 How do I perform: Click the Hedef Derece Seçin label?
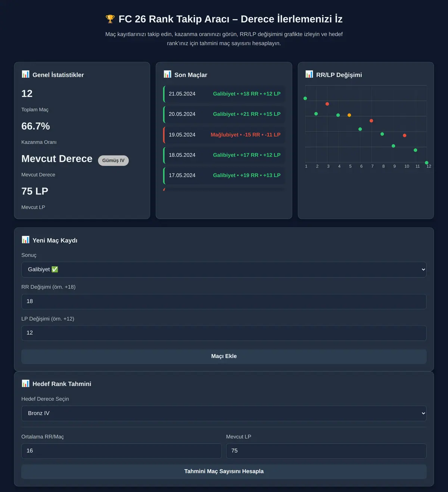(x=45, y=399)
